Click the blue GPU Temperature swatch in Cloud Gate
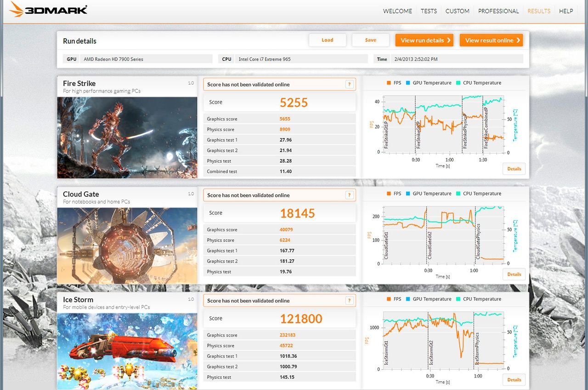588x390 pixels. 408,194
